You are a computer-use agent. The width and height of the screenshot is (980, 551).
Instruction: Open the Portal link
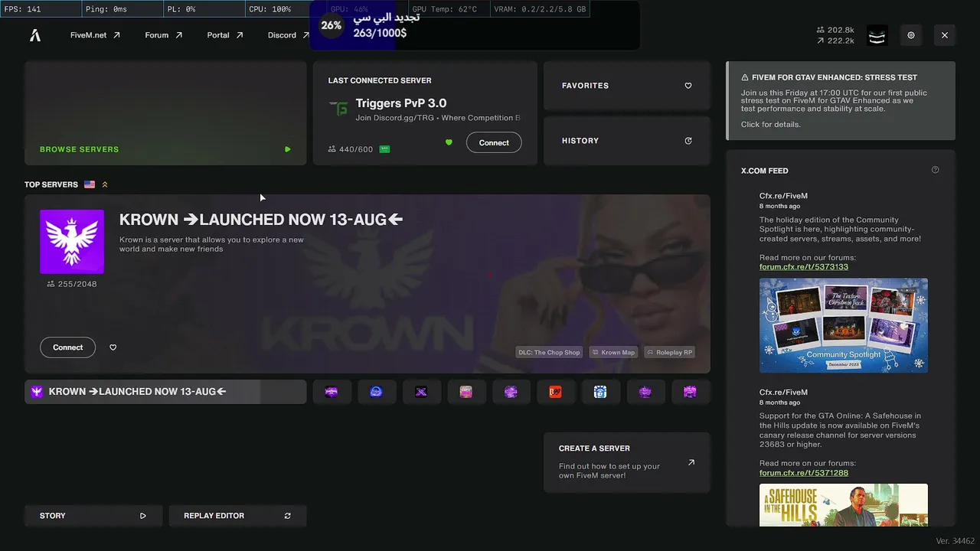point(225,35)
